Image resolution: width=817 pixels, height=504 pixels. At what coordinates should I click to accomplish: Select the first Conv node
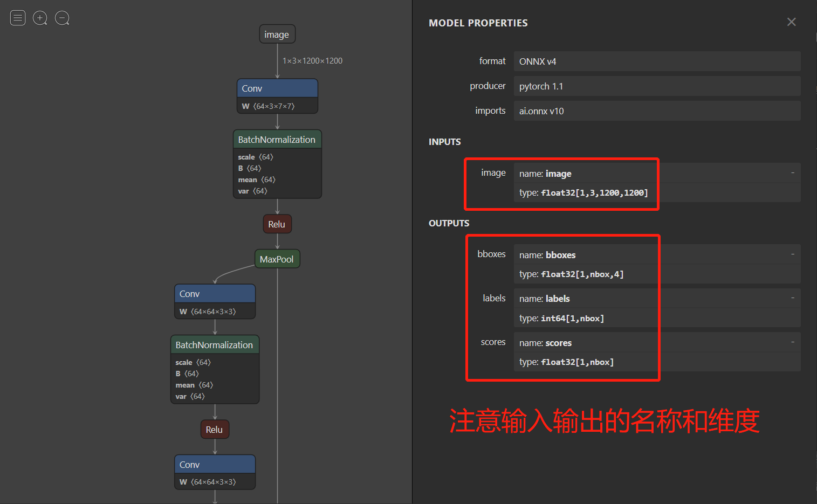pyautogui.click(x=277, y=88)
